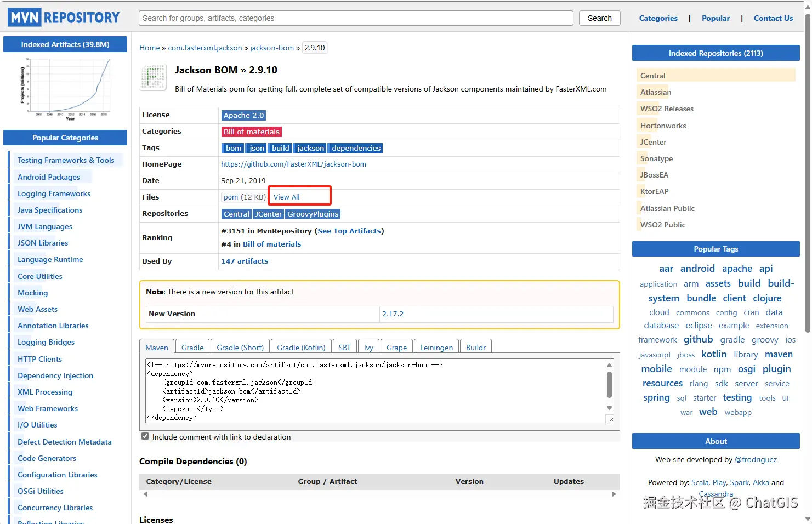The height and width of the screenshot is (524, 812).
Task: Open Hortonworks repository link
Action: coord(663,126)
